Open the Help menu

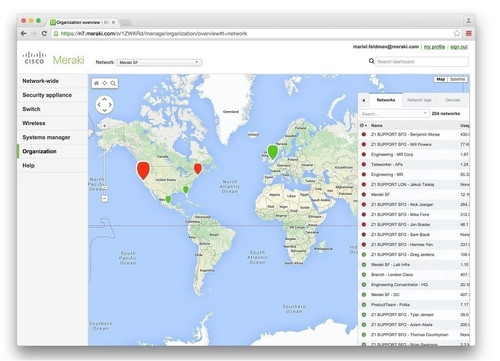pos(52,166)
